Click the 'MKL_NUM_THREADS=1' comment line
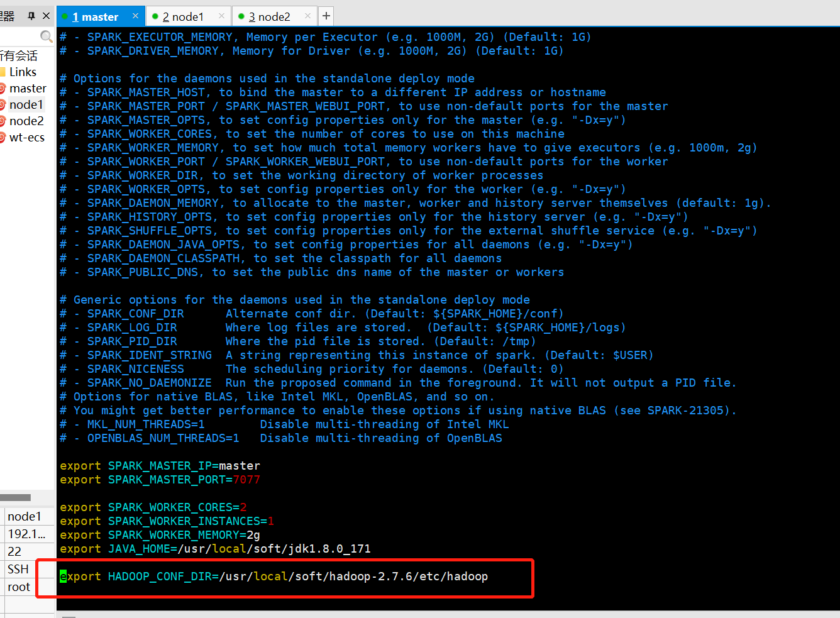 point(284,424)
